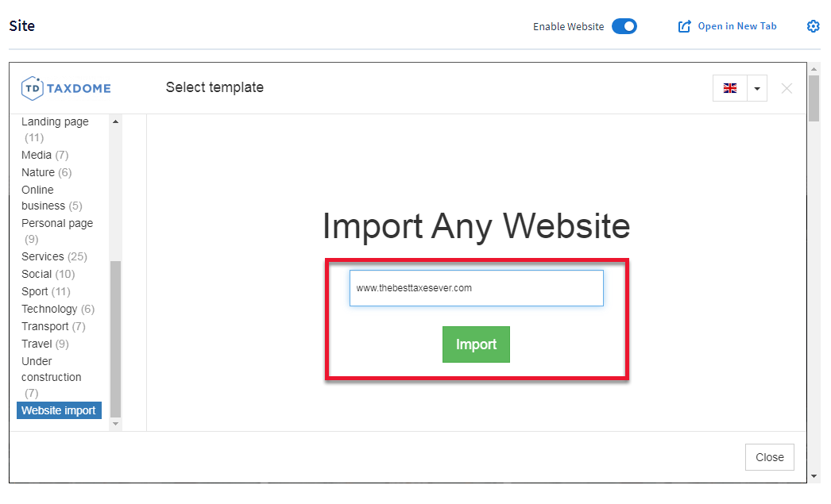Select the Website import category
Viewport: 831px width, 504px height.
click(x=59, y=410)
